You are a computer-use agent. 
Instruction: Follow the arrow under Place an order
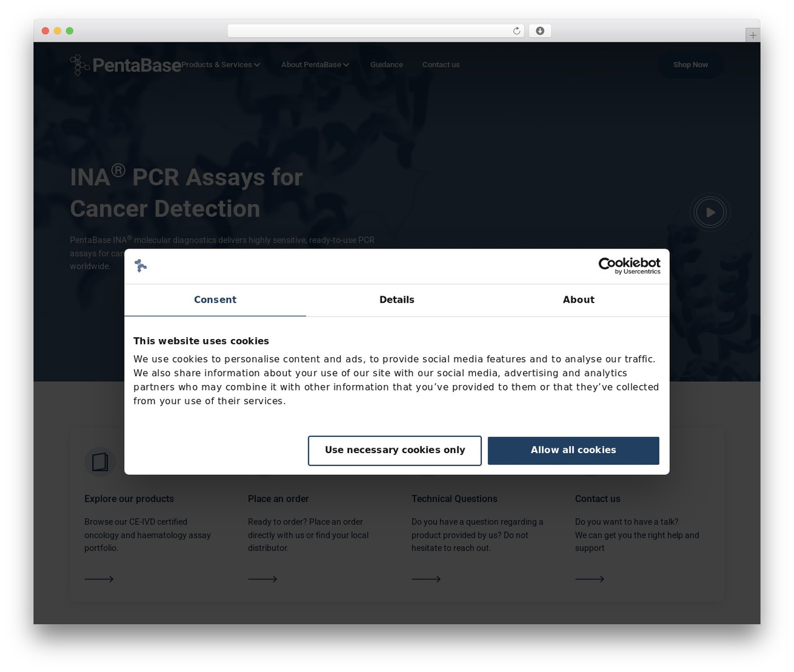coord(262,579)
